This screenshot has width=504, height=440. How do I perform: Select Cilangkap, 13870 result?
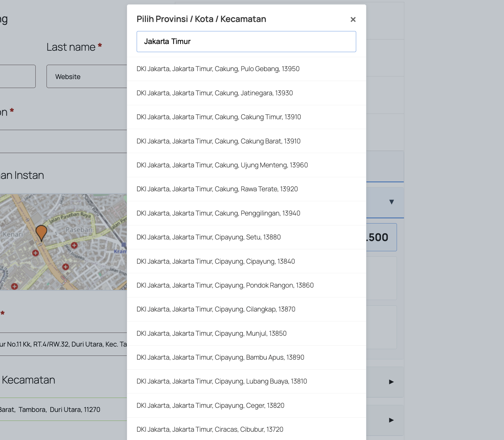(x=216, y=309)
